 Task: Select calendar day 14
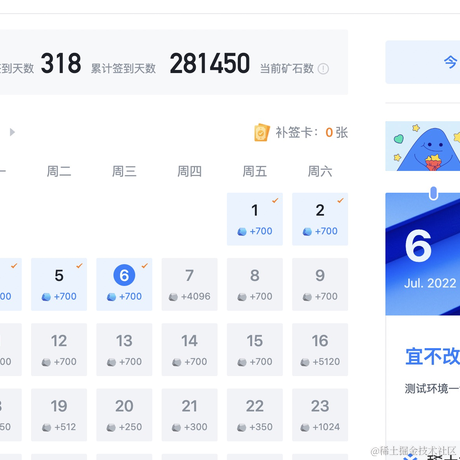pyautogui.click(x=189, y=350)
